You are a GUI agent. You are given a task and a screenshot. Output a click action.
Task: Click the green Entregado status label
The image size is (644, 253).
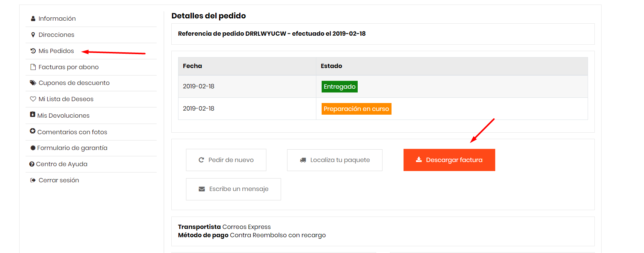(x=339, y=86)
